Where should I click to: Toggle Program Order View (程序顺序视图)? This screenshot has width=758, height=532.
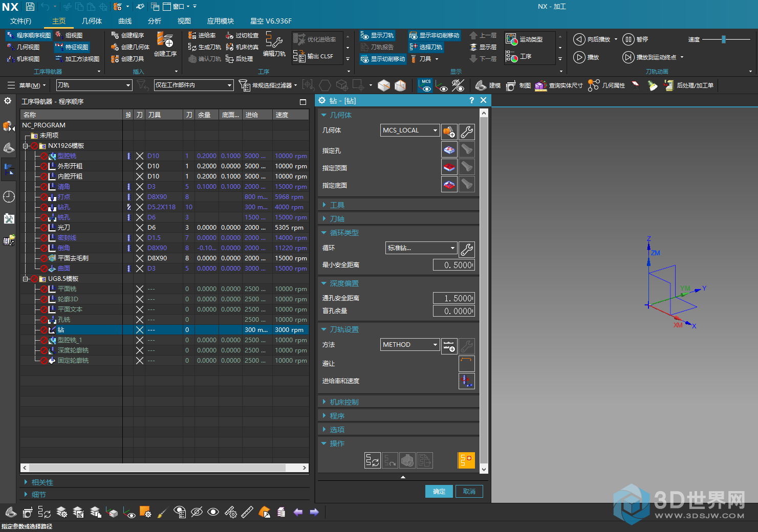(29, 35)
